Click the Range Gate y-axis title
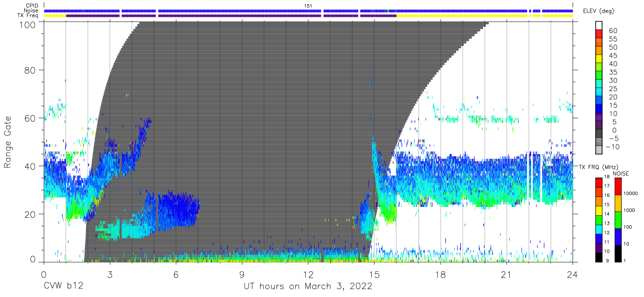 [8, 142]
